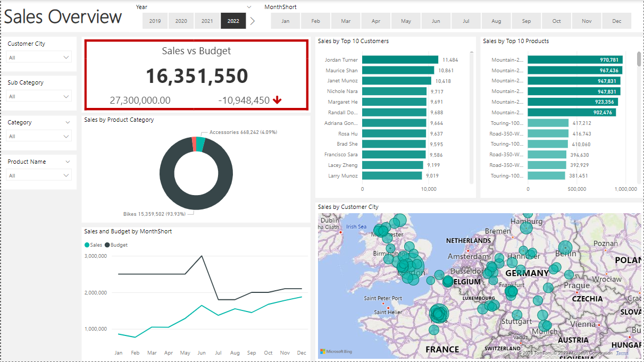Select the 2021 year button
Viewport: 644px width, 362px height.
pos(207,21)
